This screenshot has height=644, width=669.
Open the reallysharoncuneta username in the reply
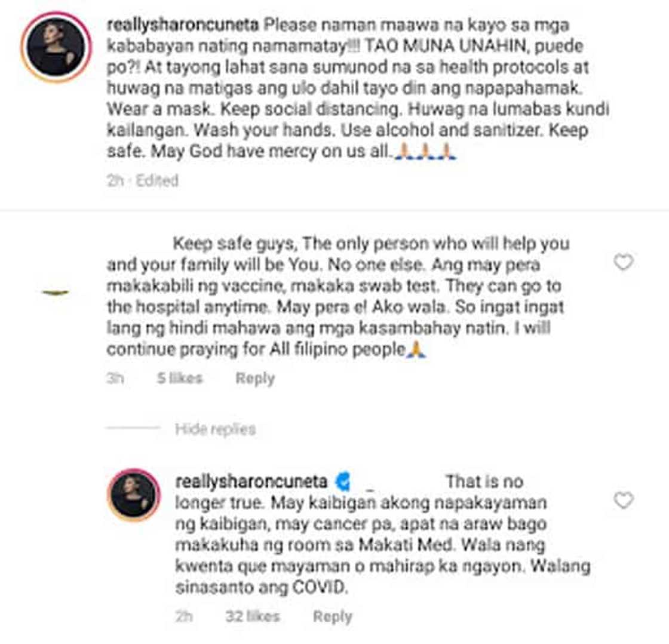click(x=251, y=482)
